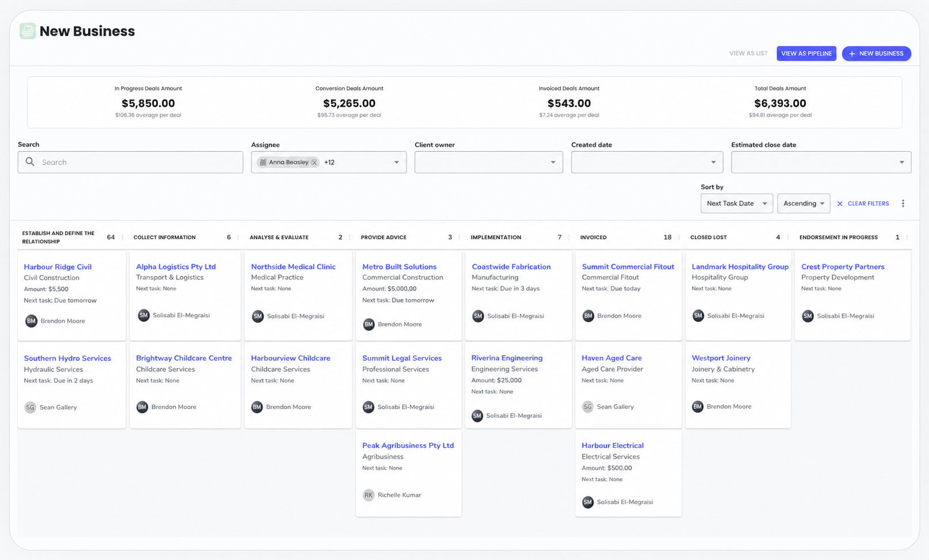Image resolution: width=929 pixels, height=560 pixels.
Task: Expand the Assignee dropdown
Action: click(x=396, y=163)
